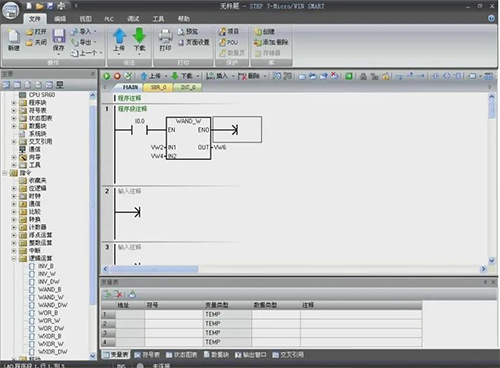Expand the 程序块 tree node
This screenshot has height=368, width=500.
click(14, 103)
